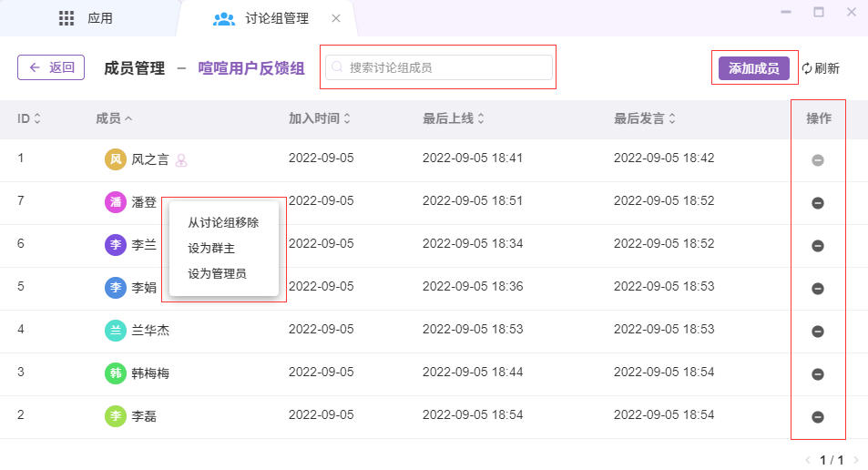
Task: Click the search magnifier icon
Action: tap(337, 67)
